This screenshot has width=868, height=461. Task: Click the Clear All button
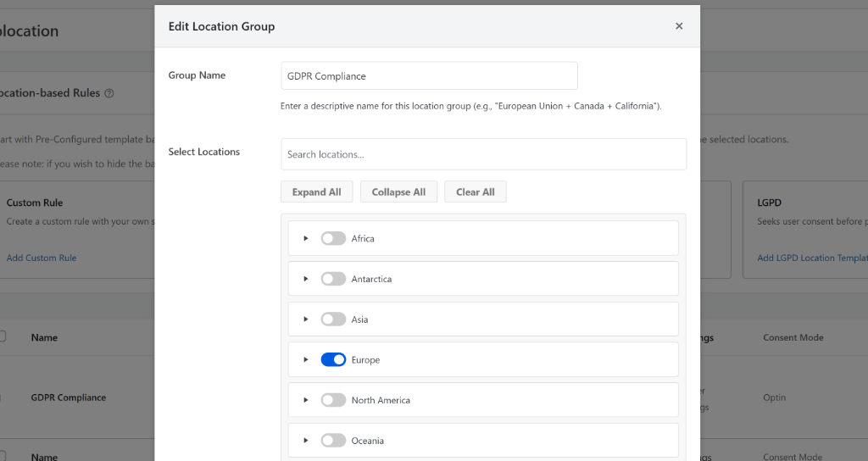tap(475, 192)
